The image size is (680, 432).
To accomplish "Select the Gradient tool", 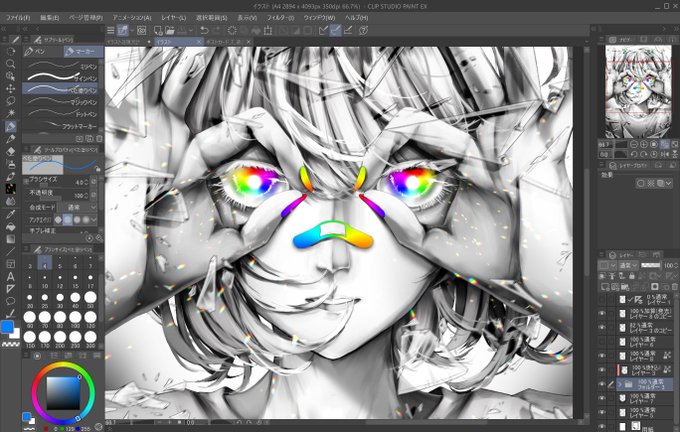I will [x=10, y=239].
